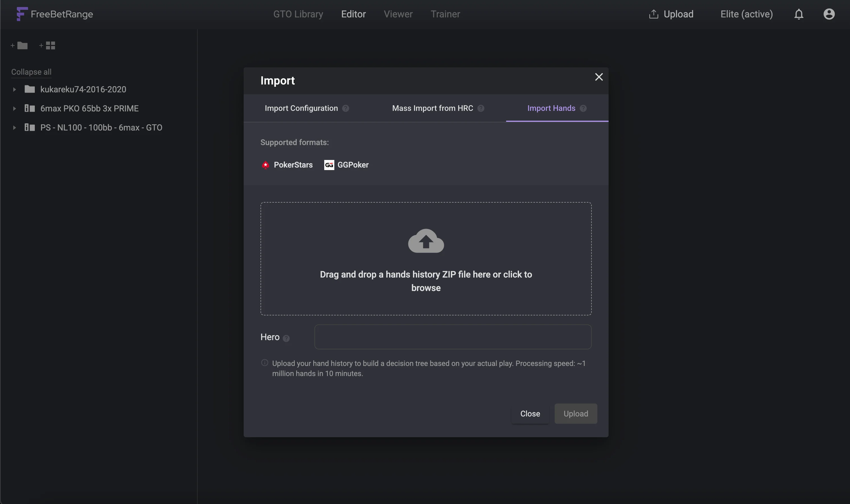Click the add new folder icon
The width and height of the screenshot is (850, 504).
(x=19, y=45)
